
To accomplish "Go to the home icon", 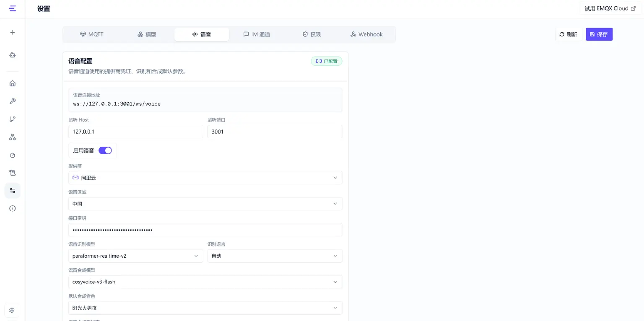I will click(x=13, y=83).
